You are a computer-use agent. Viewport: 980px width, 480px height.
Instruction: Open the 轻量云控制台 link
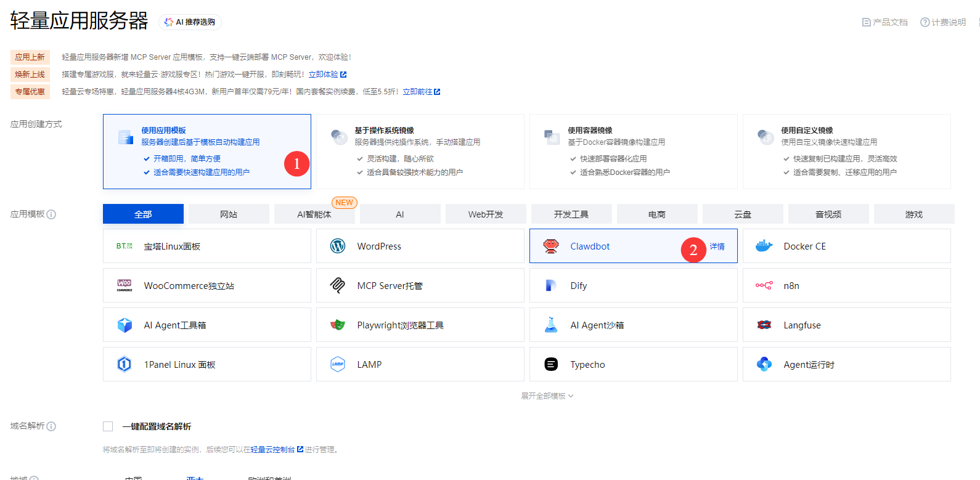coord(277,450)
